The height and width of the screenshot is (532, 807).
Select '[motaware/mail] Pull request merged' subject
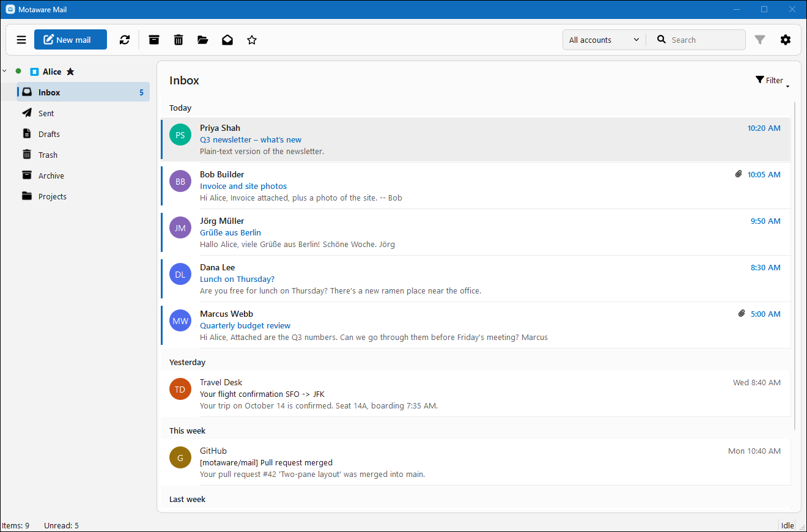(267, 462)
